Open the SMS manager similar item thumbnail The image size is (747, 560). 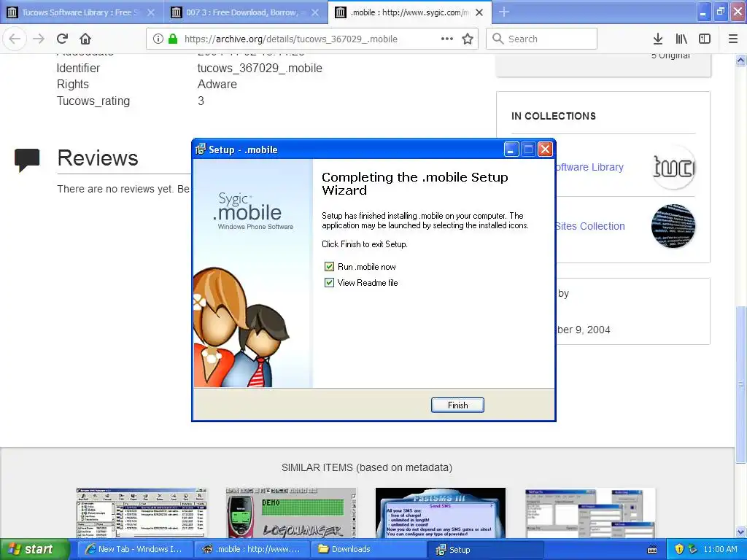pyautogui.click(x=142, y=513)
